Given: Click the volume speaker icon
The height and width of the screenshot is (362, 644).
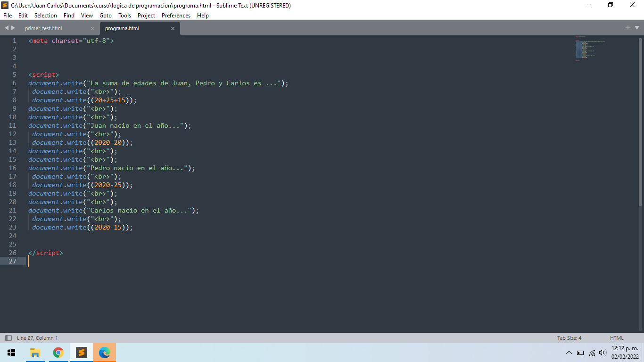Looking at the screenshot, I should tap(603, 353).
